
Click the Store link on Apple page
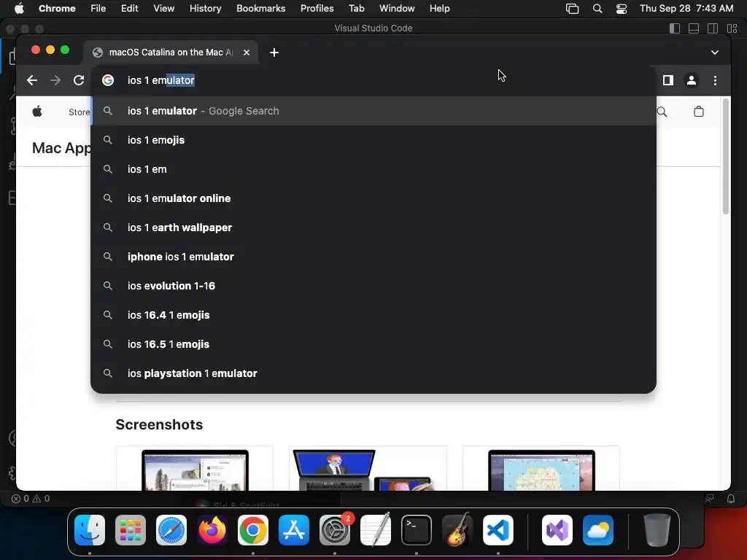tap(79, 112)
